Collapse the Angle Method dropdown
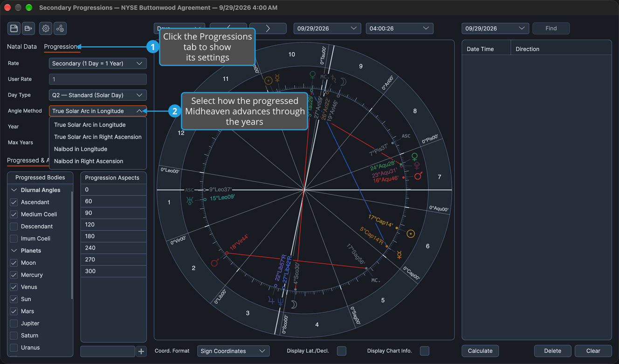This screenshot has height=364, width=619. point(98,111)
